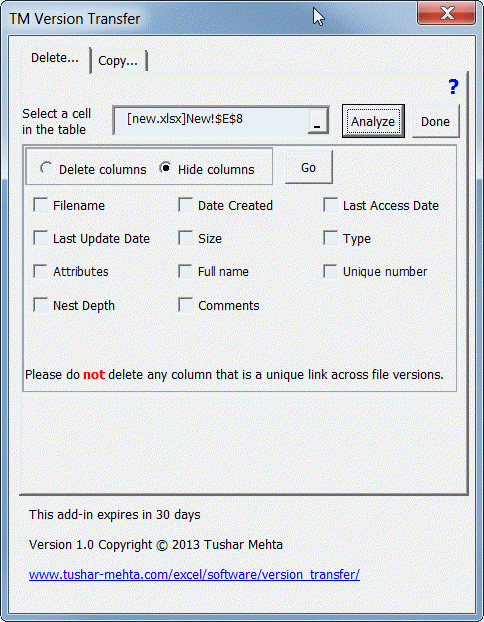Click the Analyze button
Screen dimensions: 484x622
[373, 121]
